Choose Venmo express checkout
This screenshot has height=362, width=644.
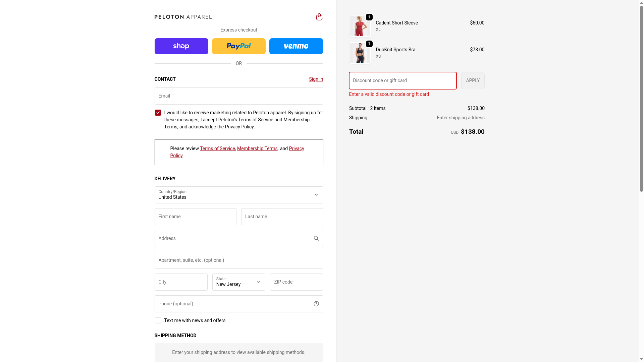(x=296, y=46)
